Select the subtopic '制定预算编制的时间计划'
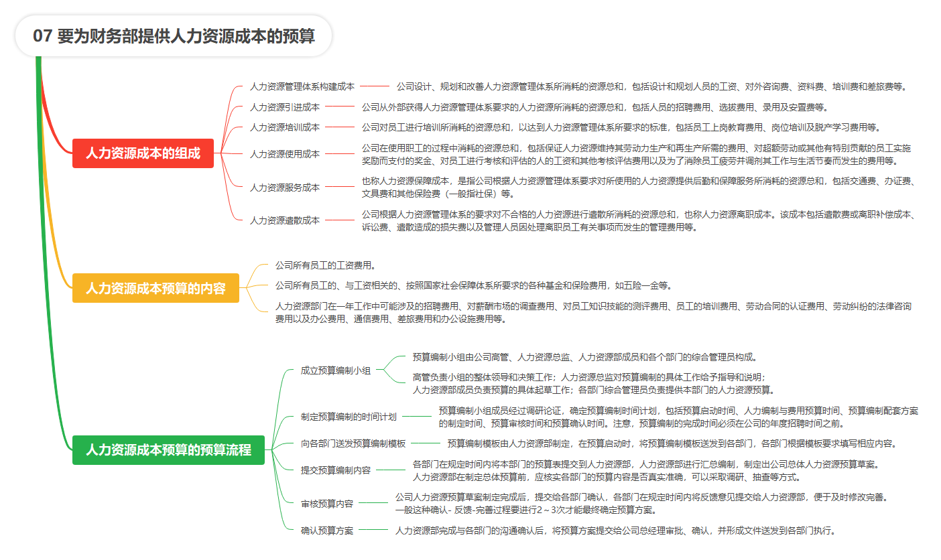The height and width of the screenshot is (560, 941). click(349, 417)
